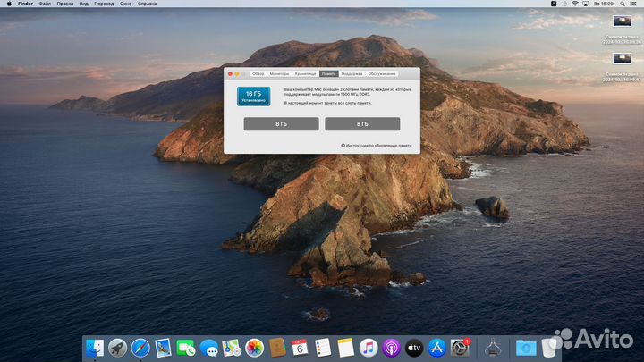This screenshot has width=644, height=362.
Task: Select the upper screenshot file on desktop
Action: [622, 21]
